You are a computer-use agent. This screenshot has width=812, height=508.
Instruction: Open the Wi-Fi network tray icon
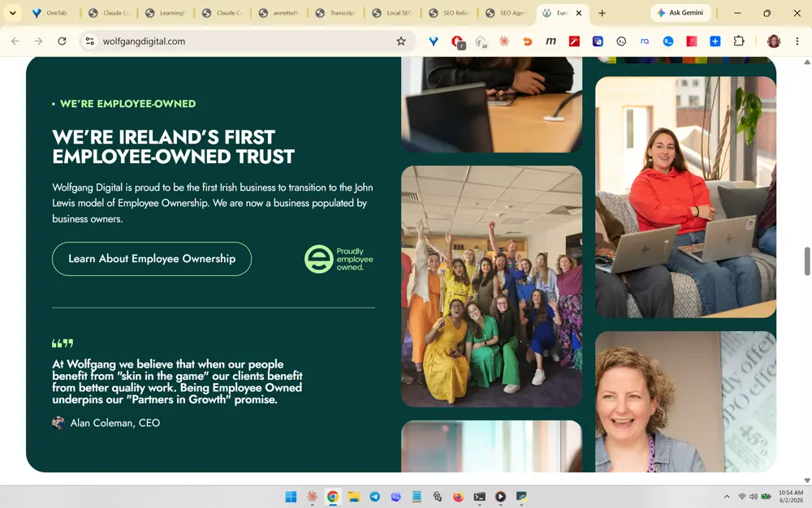click(741, 497)
